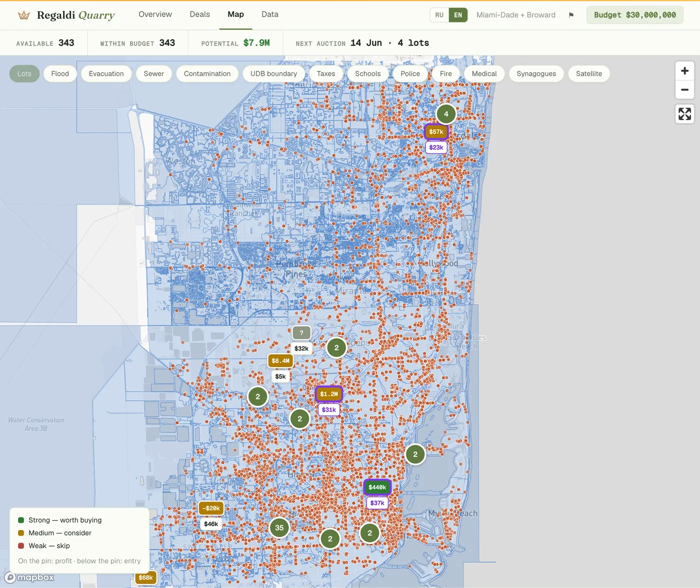Select the -$20k profit pin
Screen dimensions: 700x588
[211, 508]
